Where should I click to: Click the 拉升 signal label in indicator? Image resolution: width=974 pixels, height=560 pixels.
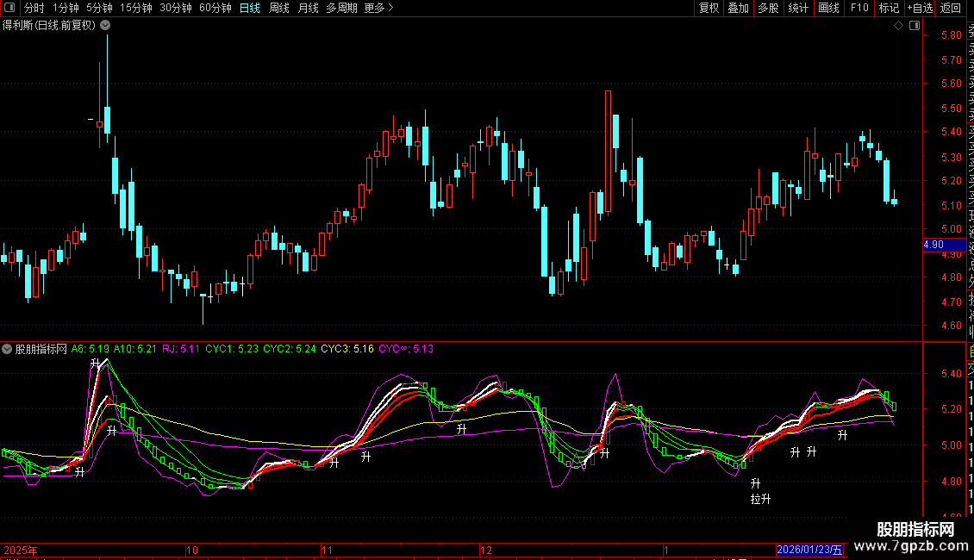tap(760, 499)
